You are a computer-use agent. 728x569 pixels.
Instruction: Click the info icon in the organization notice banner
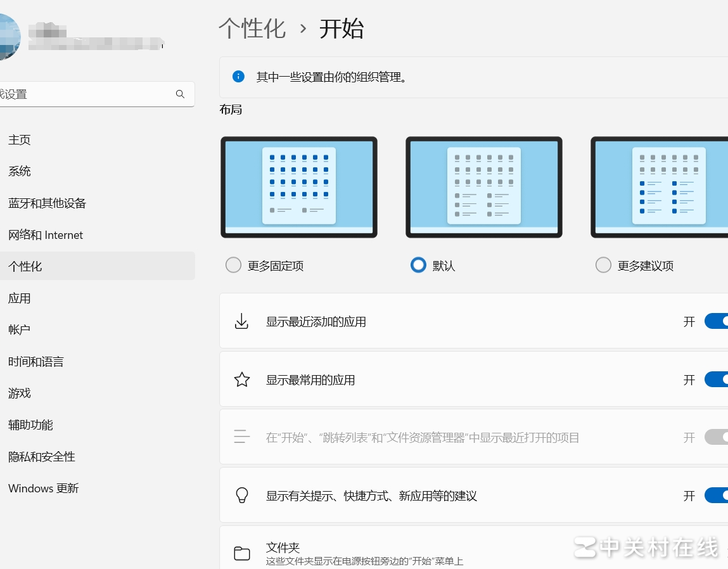tap(238, 76)
